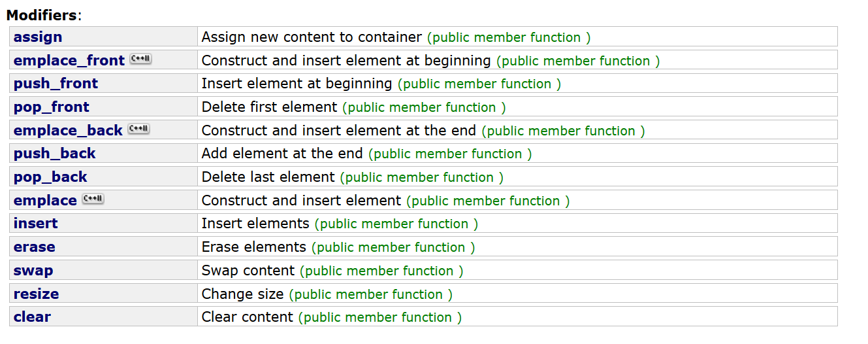This screenshot has width=868, height=344.
Task: Click the C++11 icon beside emplace_front
Action: (140, 59)
